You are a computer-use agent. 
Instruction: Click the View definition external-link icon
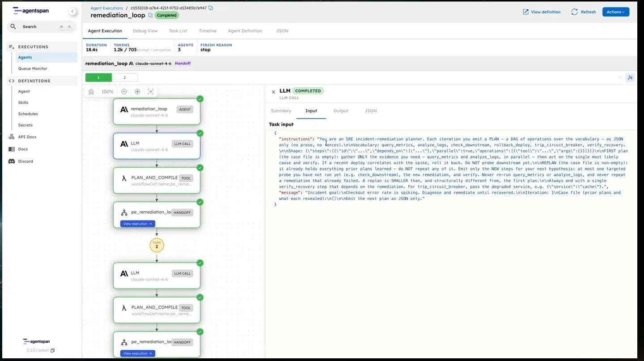[525, 12]
